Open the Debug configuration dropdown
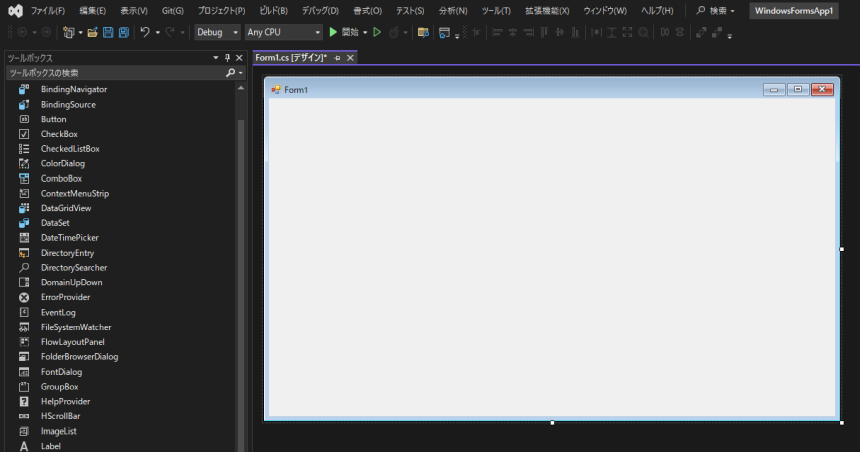Image resolution: width=860 pixels, height=452 pixels. (217, 32)
